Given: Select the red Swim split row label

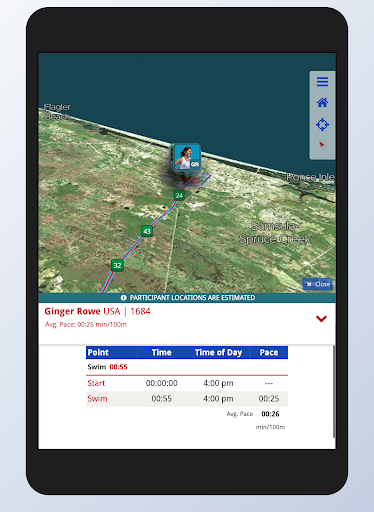Looking at the screenshot, I should click(x=97, y=399).
